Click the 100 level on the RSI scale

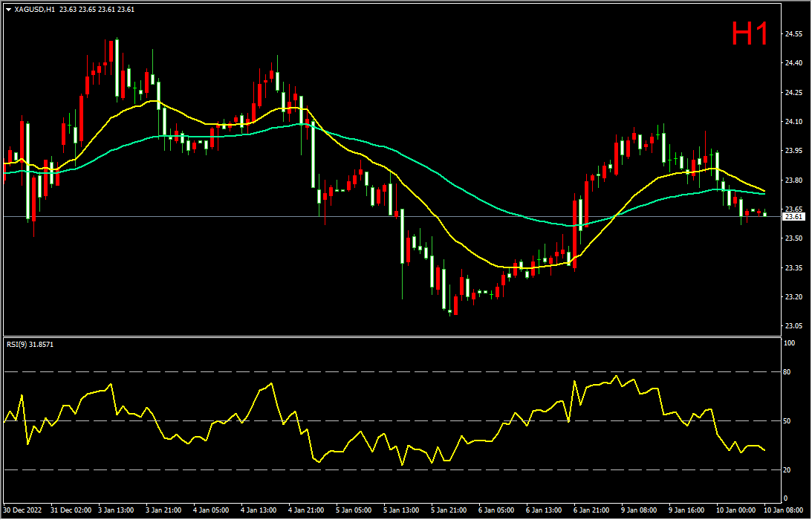click(790, 343)
